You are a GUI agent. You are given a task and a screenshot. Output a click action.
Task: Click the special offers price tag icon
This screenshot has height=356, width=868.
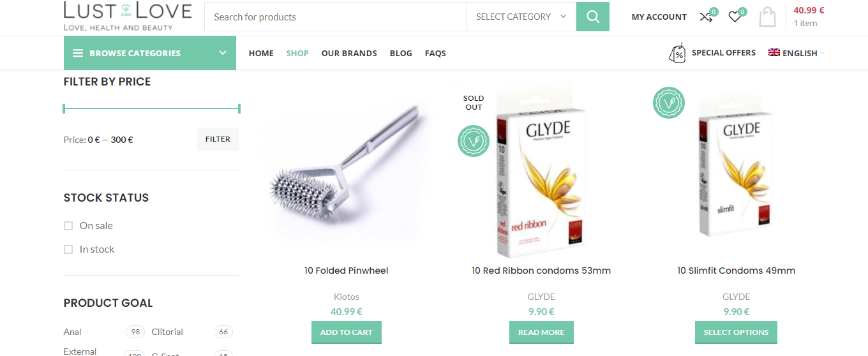pyautogui.click(x=677, y=53)
